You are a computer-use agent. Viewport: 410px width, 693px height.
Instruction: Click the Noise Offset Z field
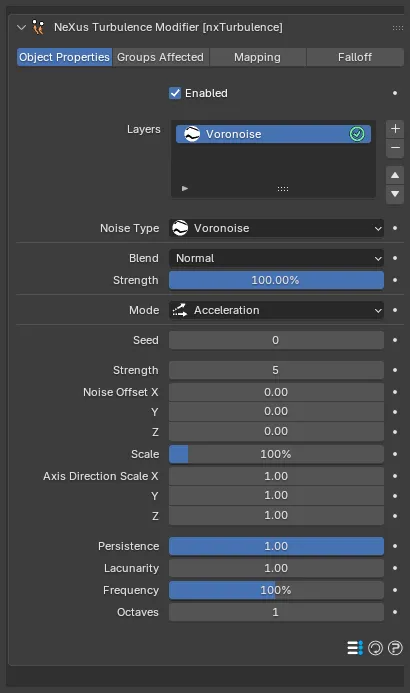tap(276, 431)
